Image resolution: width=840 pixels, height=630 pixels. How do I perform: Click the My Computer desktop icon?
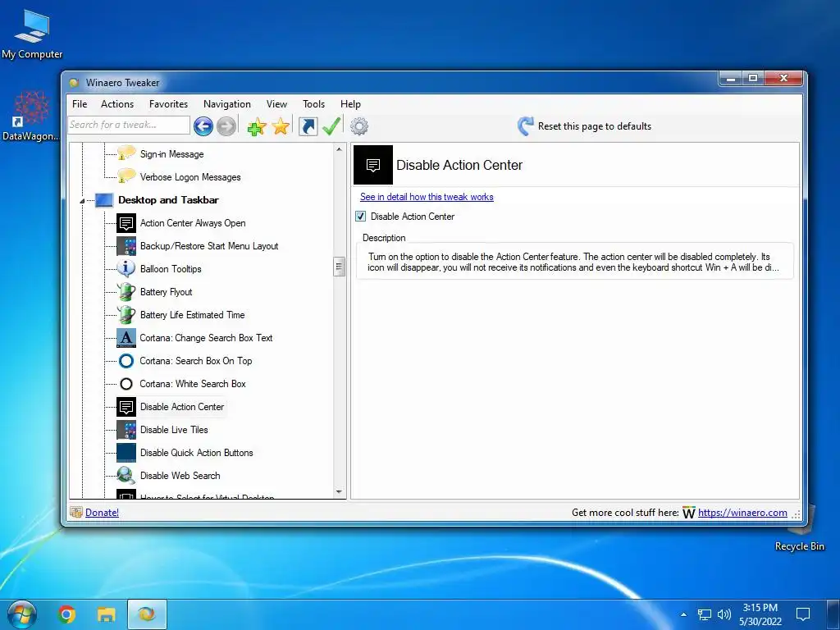coord(32,33)
